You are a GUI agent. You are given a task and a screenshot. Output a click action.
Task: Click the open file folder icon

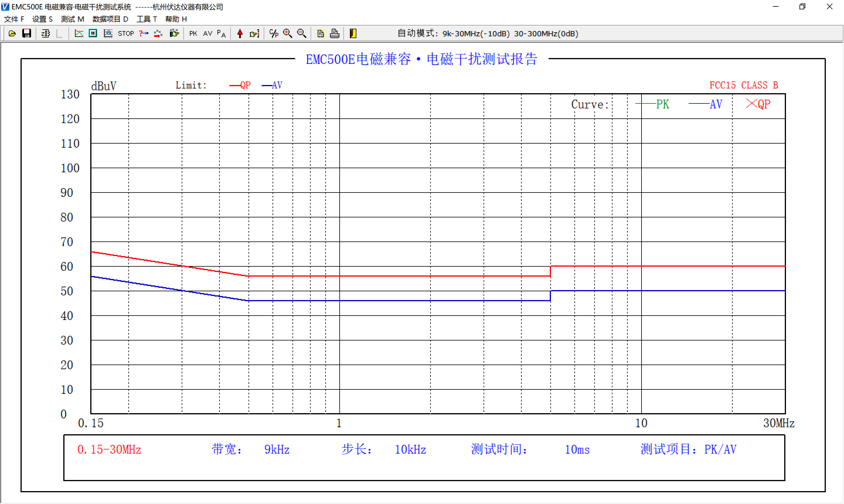click(12, 33)
